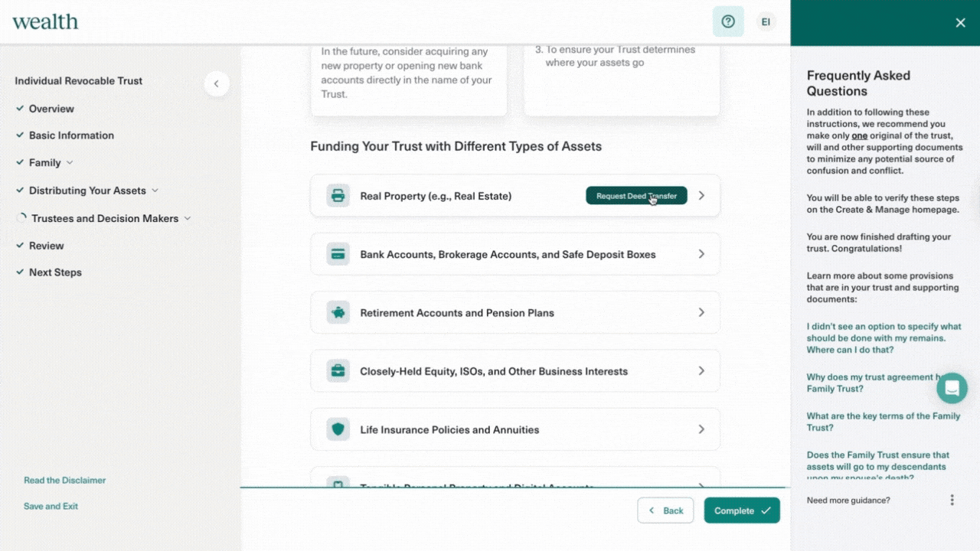
Task: Expand Distributing Your Assets dropdown arrow
Action: point(155,191)
